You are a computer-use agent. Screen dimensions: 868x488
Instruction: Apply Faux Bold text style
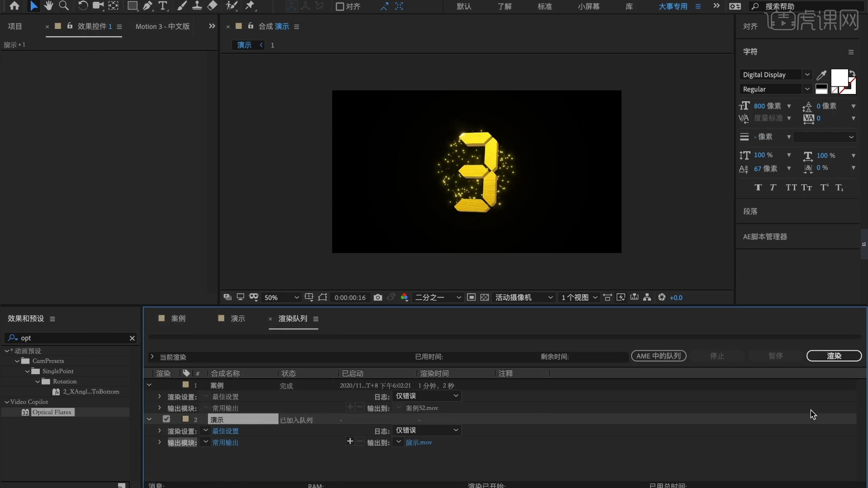point(758,188)
